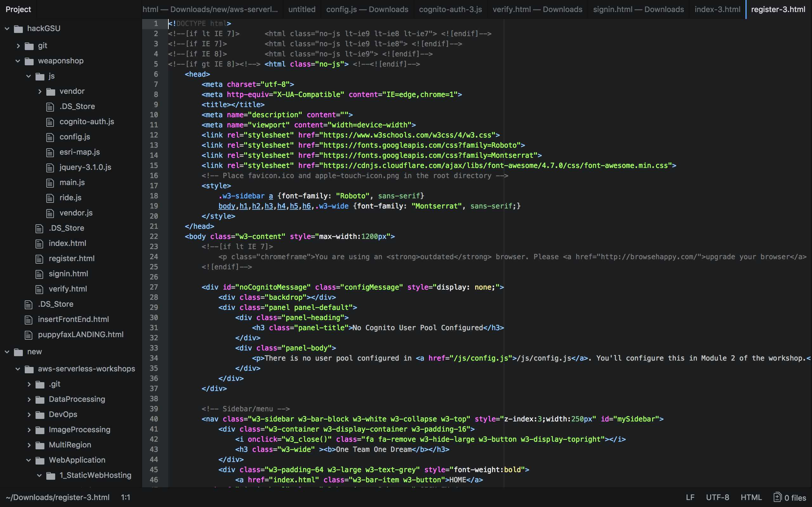Image resolution: width=812 pixels, height=507 pixels.
Task: Click the register.html file icon in the tree
Action: [x=39, y=259]
